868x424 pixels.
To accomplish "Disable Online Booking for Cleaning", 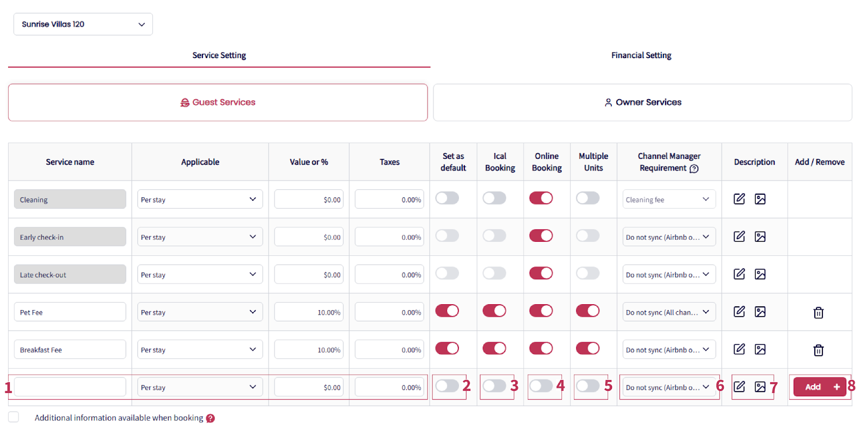I will click(541, 198).
